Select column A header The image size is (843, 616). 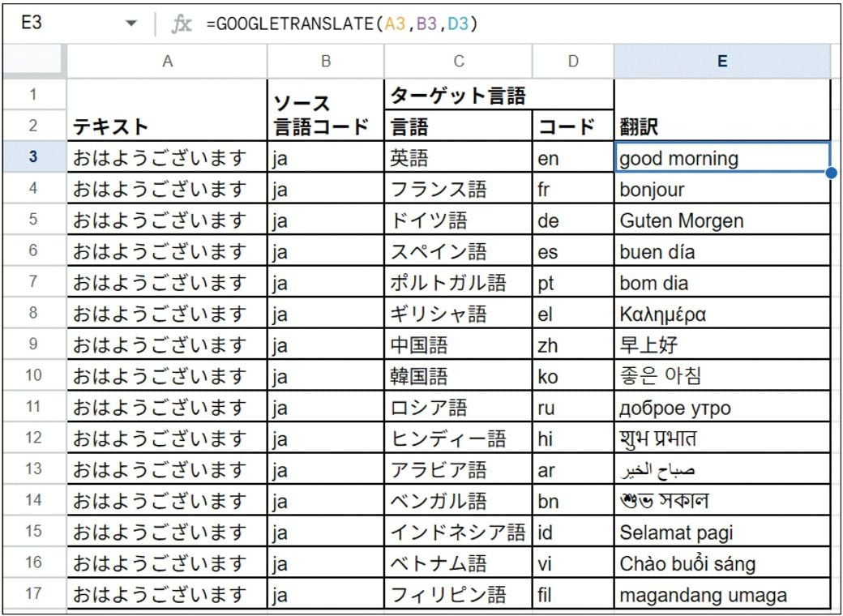click(167, 61)
